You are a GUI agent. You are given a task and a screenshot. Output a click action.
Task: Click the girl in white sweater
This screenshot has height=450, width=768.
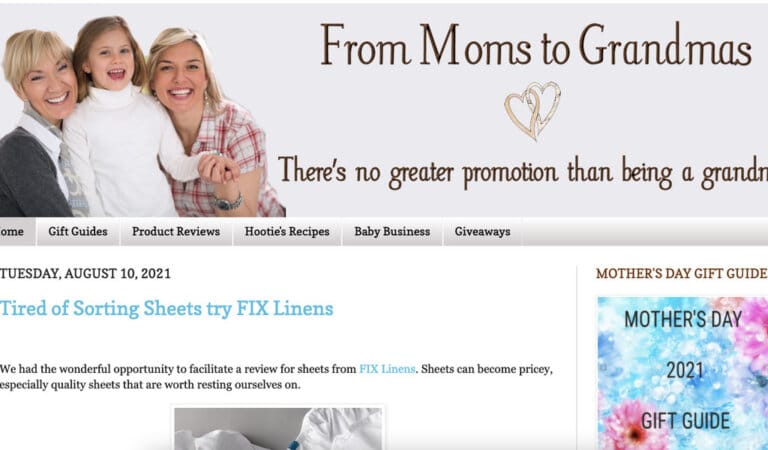(x=115, y=122)
